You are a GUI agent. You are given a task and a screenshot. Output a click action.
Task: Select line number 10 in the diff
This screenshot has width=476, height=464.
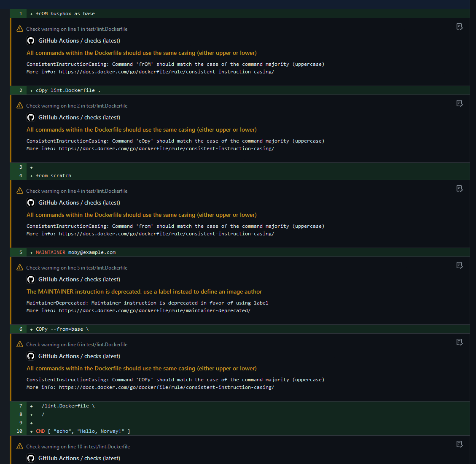pos(19,431)
